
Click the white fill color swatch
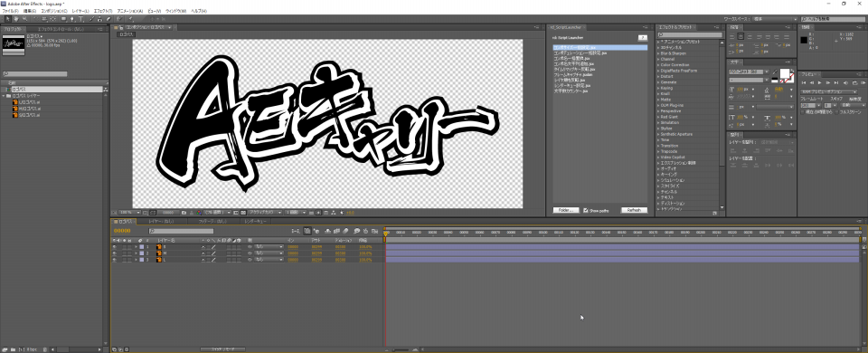[x=785, y=73]
